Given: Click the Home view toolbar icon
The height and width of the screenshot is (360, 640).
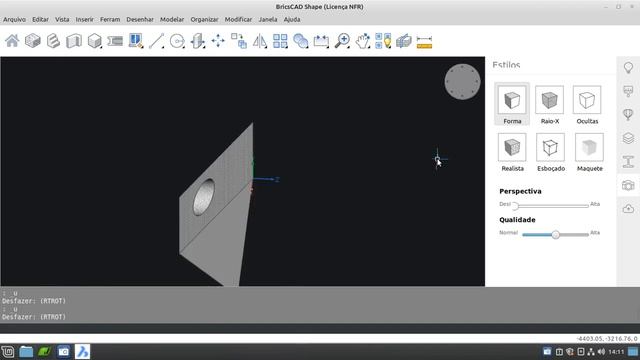Looking at the screenshot, I should tap(12, 41).
